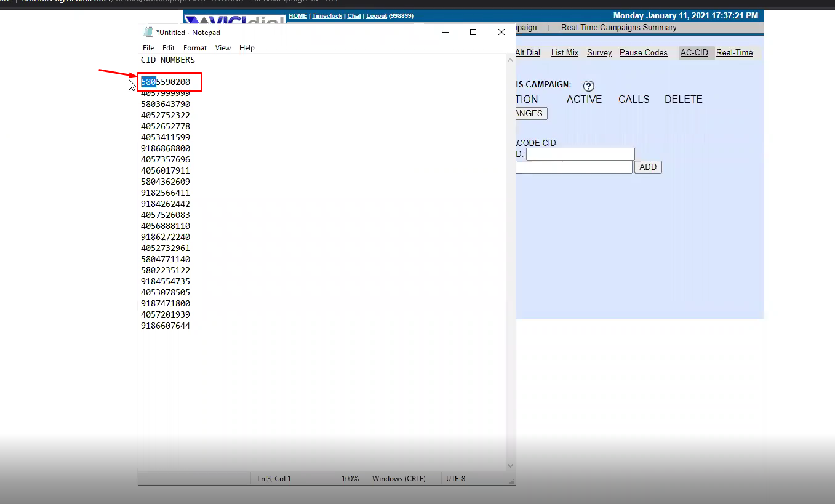Click the number 4057357696
The width and height of the screenshot is (835, 504).
[x=166, y=159]
